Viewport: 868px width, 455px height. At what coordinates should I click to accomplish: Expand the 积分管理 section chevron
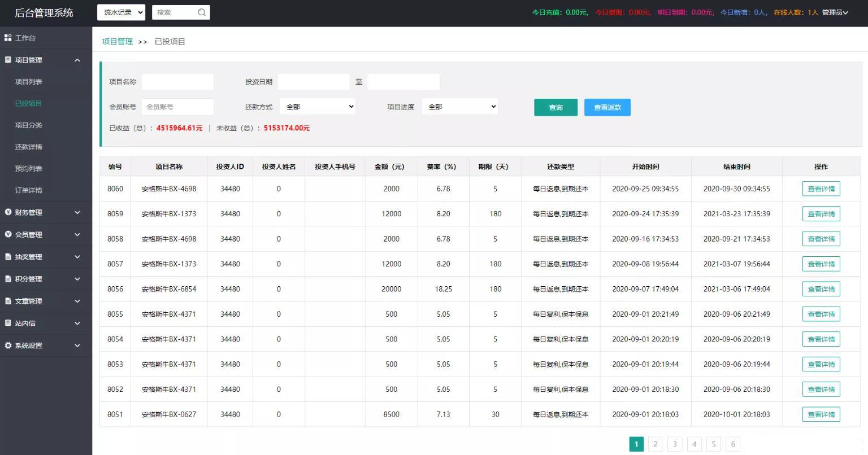pyautogui.click(x=77, y=279)
